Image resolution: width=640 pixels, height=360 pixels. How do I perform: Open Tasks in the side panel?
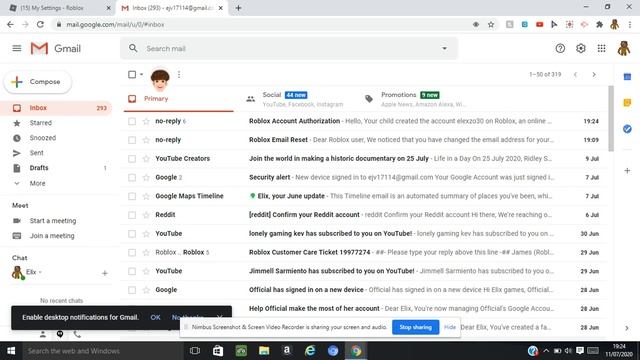(627, 129)
